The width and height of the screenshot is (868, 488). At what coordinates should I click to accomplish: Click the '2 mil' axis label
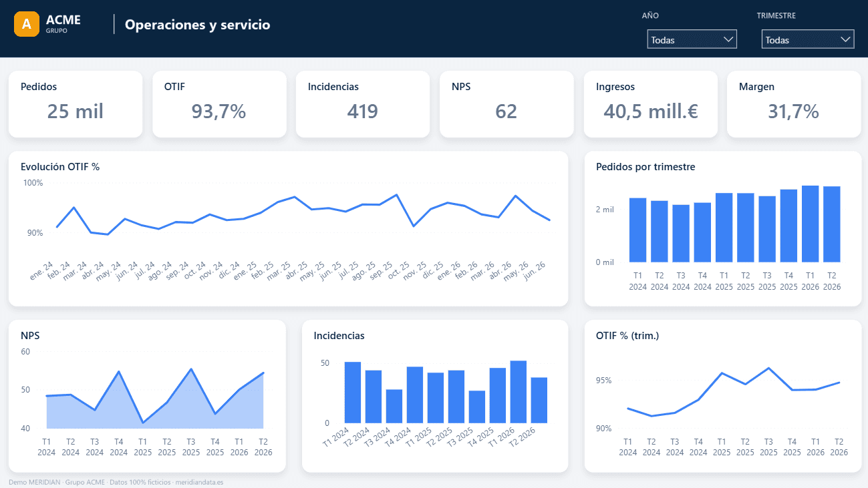coord(605,210)
